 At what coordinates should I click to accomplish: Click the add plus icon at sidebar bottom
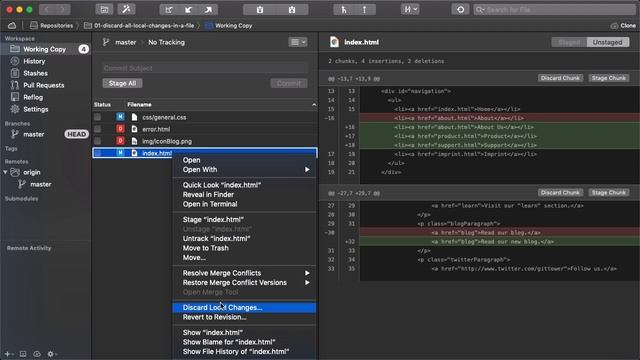click(x=8, y=354)
